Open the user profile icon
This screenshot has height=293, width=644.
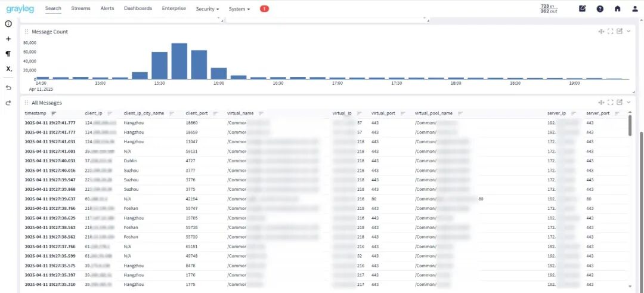[x=635, y=8]
